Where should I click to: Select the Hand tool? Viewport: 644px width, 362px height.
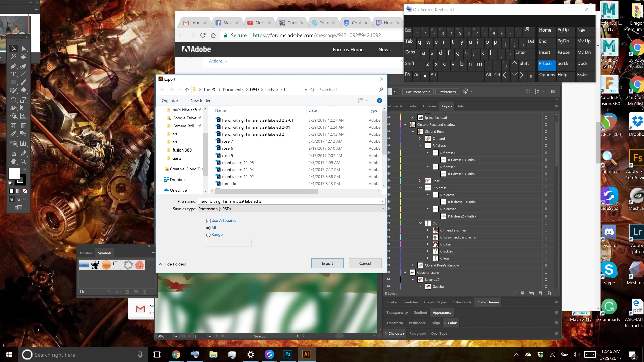(13, 161)
